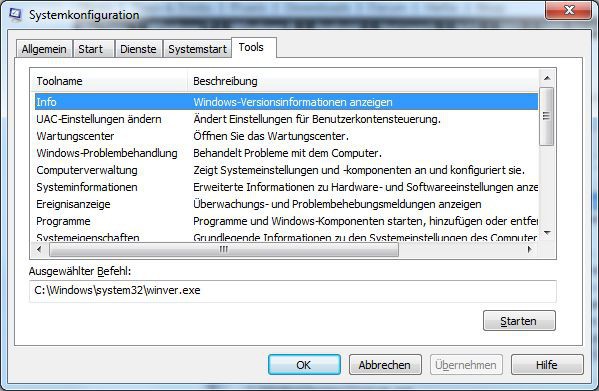
Task: Click the vertical scrollbar up arrow
Action: [x=547, y=78]
